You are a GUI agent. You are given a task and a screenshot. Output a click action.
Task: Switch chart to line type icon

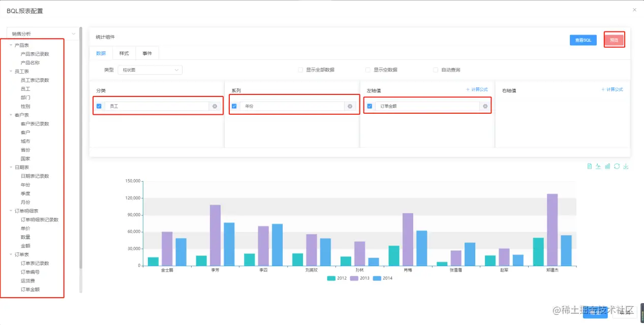coord(599,166)
